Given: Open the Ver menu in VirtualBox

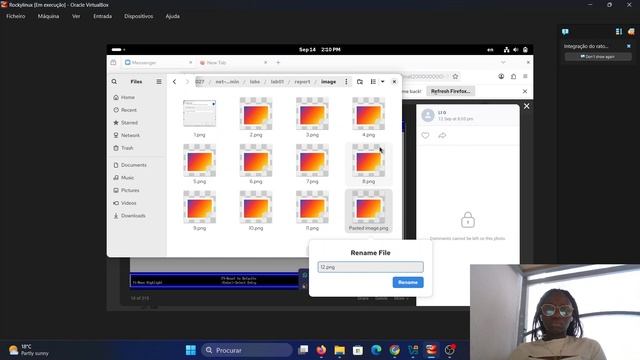Looking at the screenshot, I should 76,16.
